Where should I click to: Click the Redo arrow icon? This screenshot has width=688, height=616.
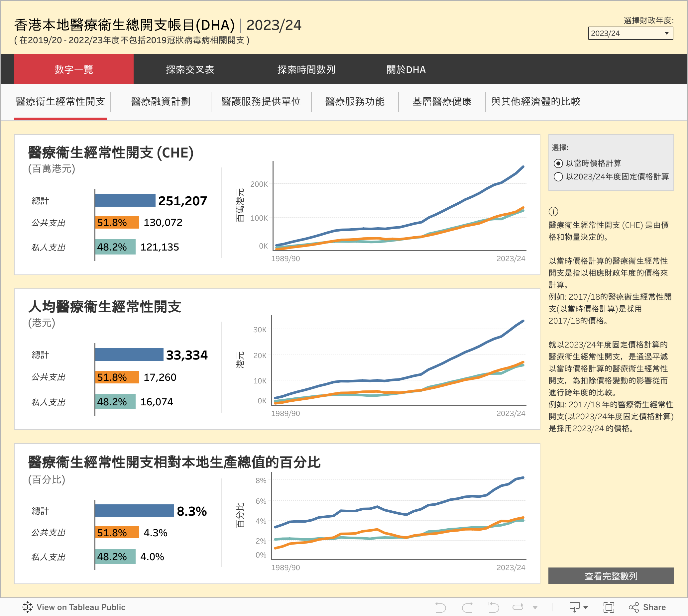point(467,607)
